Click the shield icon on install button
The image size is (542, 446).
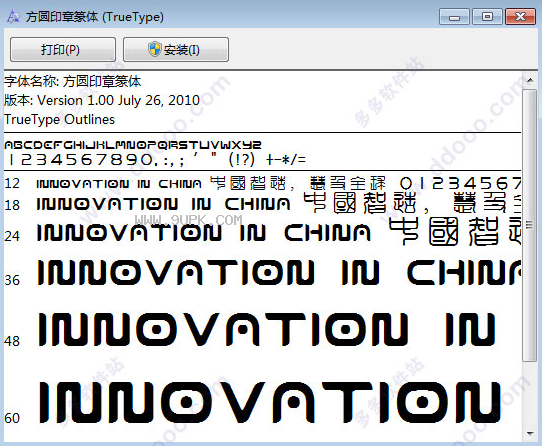tap(155, 49)
